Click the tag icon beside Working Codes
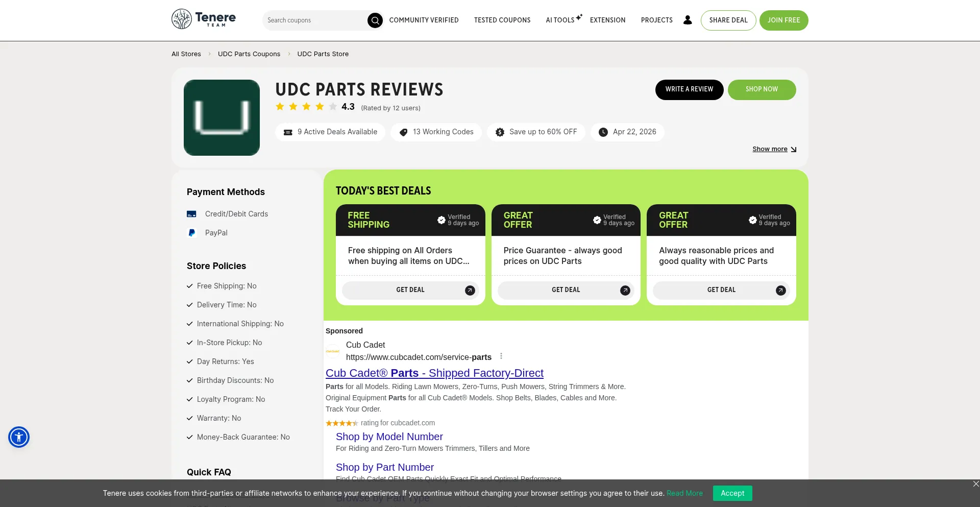This screenshot has height=507, width=980. click(403, 132)
